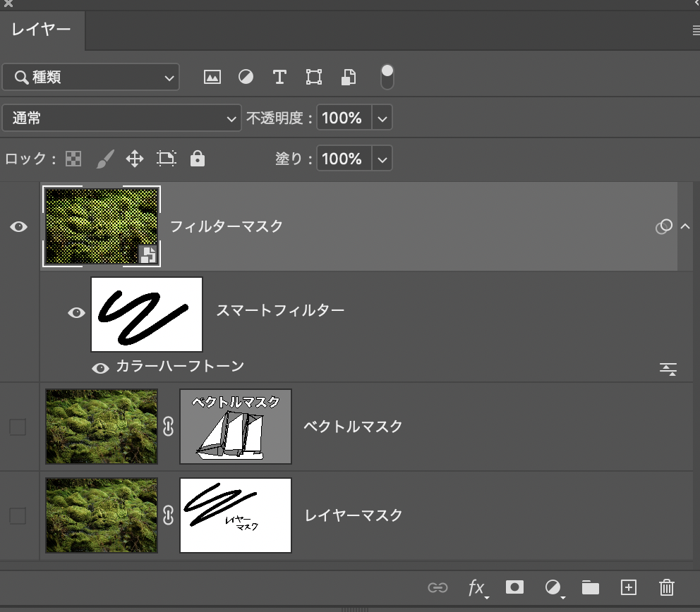Screen dimensions: 700x612
Task: Open the 種類 filter type dropdown
Action: click(x=90, y=77)
